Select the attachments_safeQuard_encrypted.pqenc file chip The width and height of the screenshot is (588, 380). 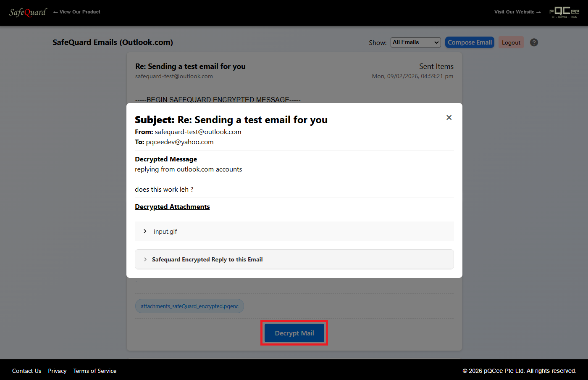click(x=189, y=306)
